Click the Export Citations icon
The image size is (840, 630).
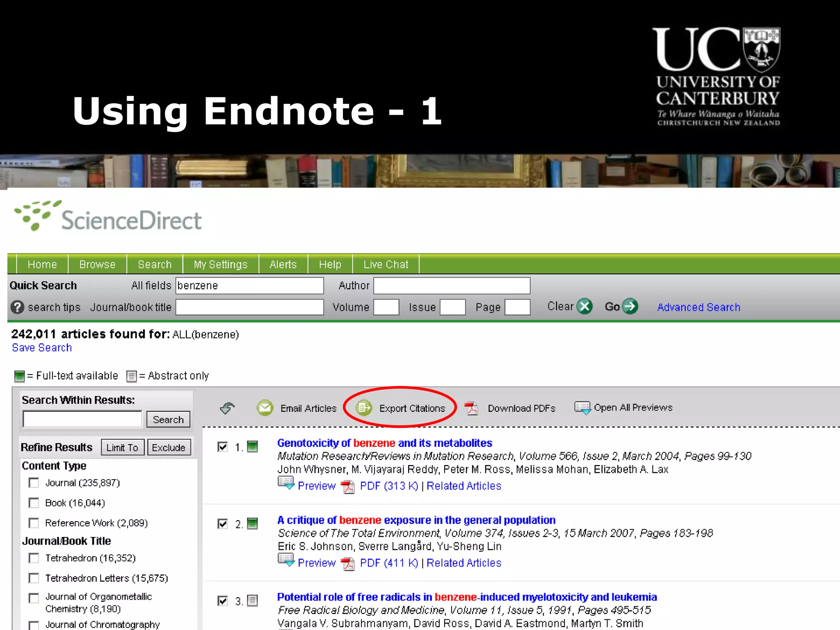coord(364,408)
